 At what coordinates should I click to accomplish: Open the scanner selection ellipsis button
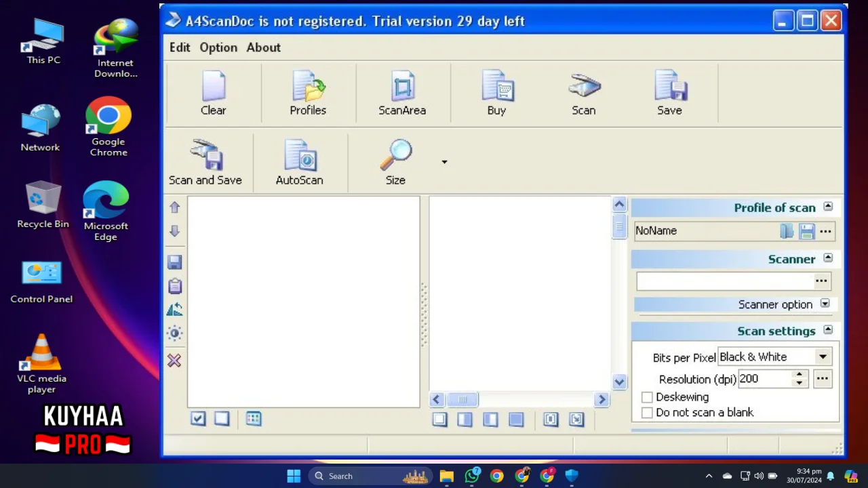(x=821, y=281)
